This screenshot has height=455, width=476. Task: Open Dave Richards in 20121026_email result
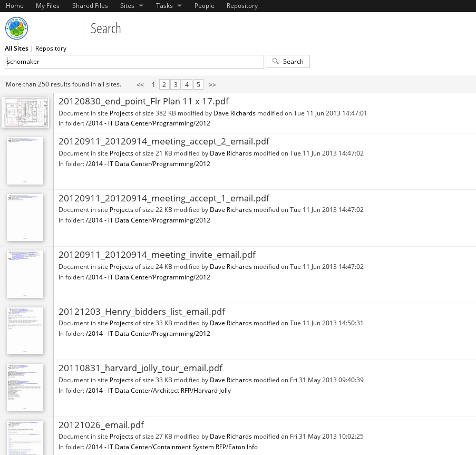tap(231, 437)
